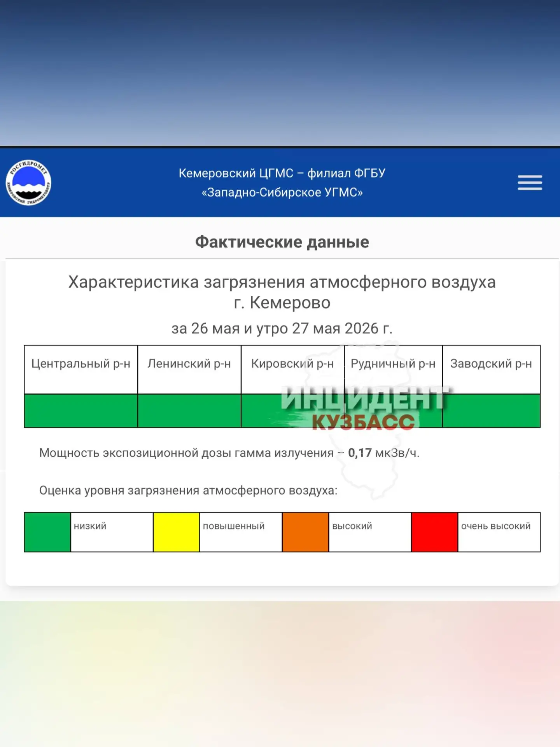Click green status cell under Ленинский р-н
This screenshot has height=747, width=560.
(189, 411)
